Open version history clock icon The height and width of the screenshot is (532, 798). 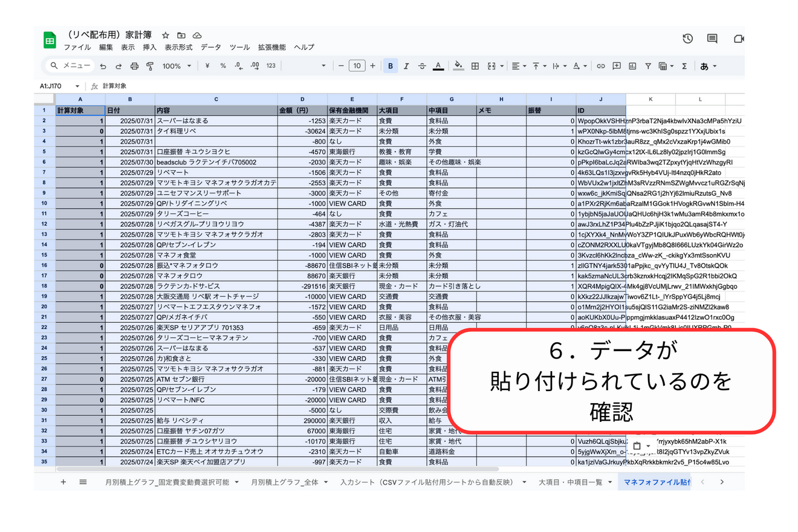pos(688,39)
